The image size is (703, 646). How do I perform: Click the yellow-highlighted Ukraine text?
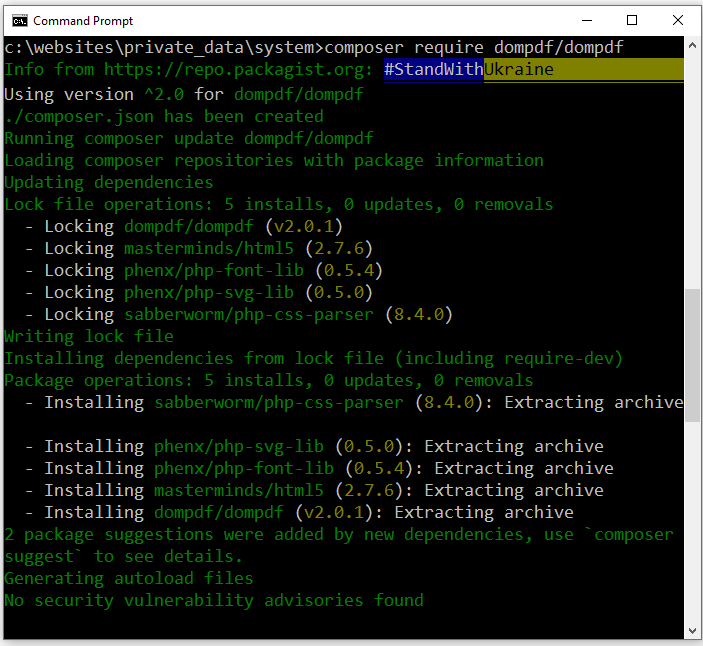click(519, 70)
